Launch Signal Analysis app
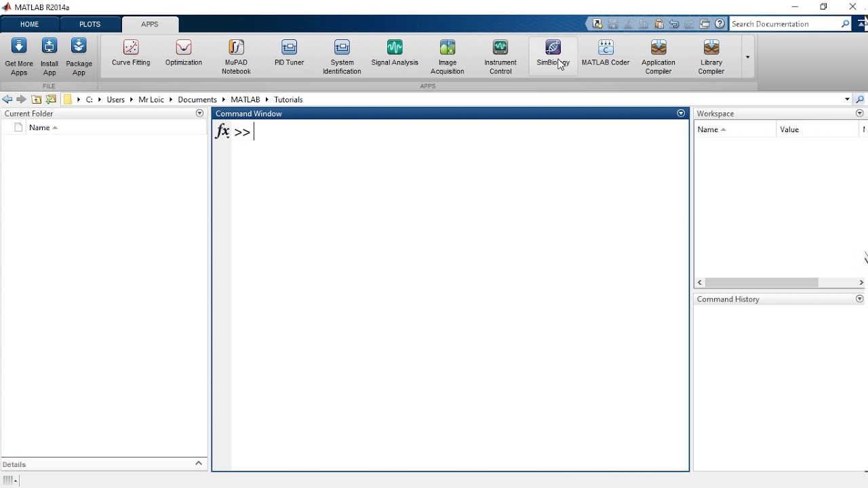The image size is (868, 488). tap(395, 53)
